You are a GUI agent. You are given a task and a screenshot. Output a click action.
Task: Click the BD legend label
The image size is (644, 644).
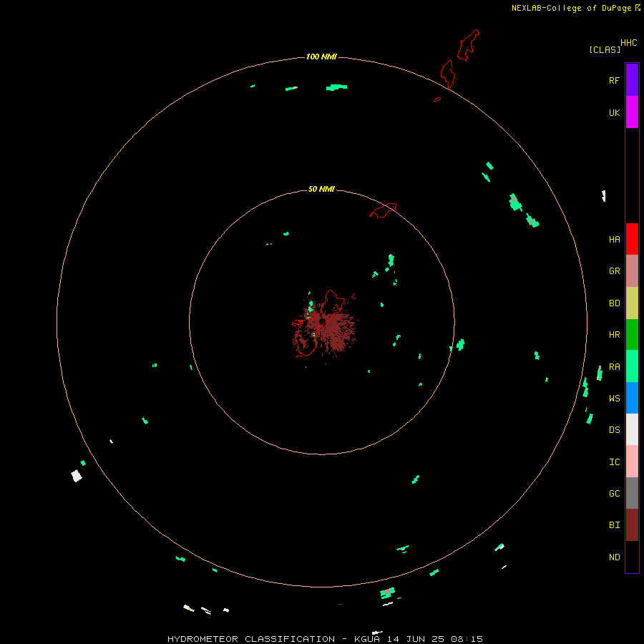(614, 303)
